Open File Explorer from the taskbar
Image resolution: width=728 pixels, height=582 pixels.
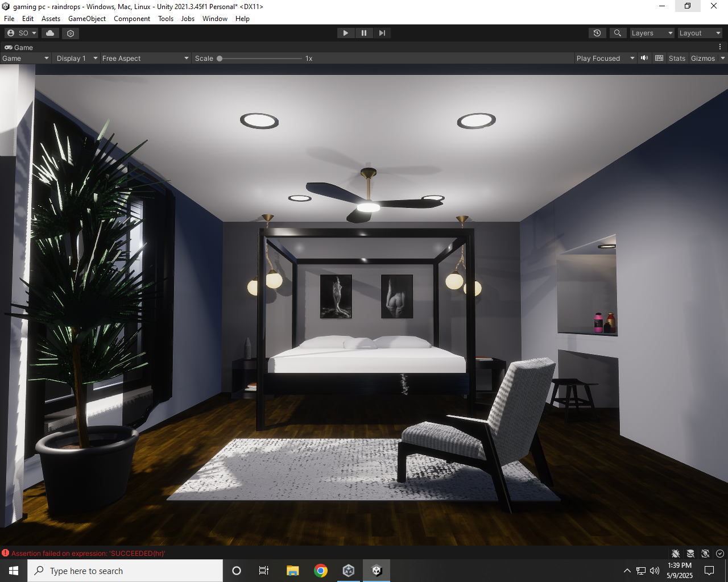[x=292, y=571]
